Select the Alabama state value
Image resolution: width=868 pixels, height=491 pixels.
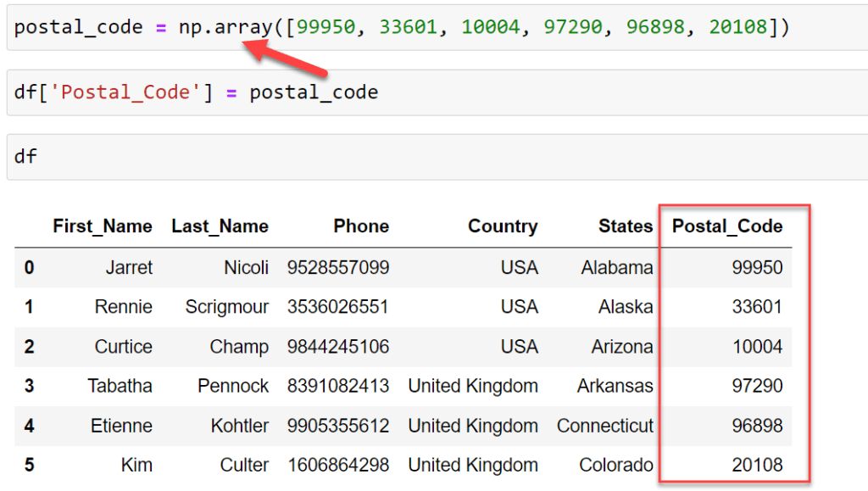(x=616, y=267)
